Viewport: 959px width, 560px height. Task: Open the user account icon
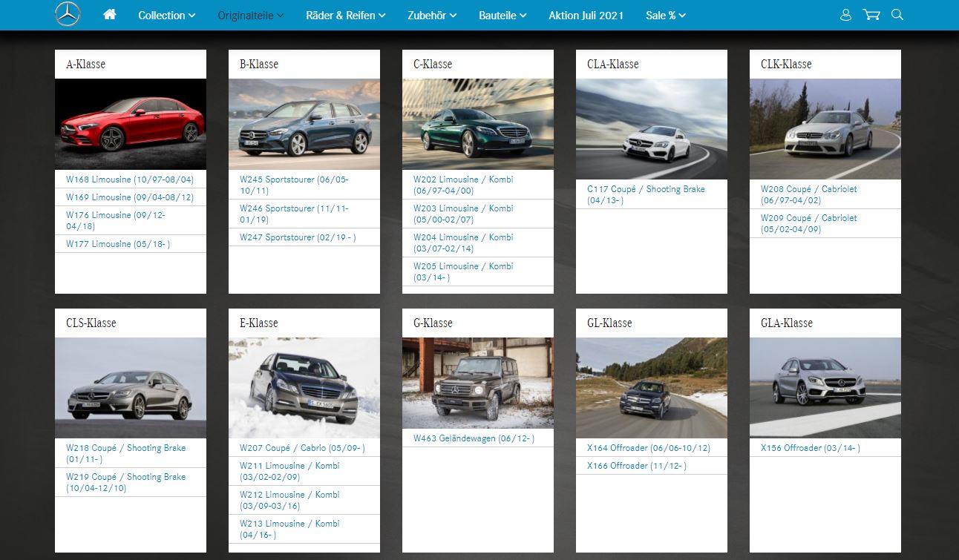click(845, 15)
